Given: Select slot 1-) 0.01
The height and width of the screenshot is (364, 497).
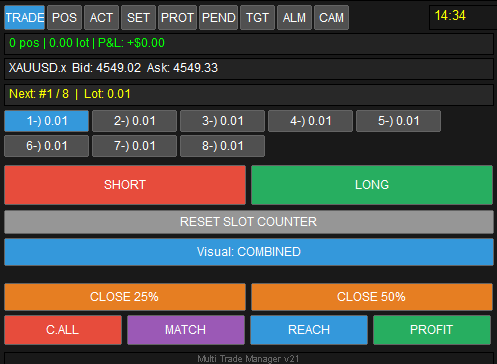Looking at the screenshot, I should [47, 121].
